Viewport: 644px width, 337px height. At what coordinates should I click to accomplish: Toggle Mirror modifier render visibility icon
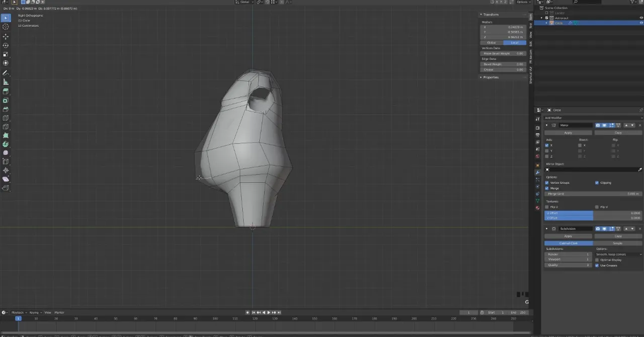coord(598,125)
